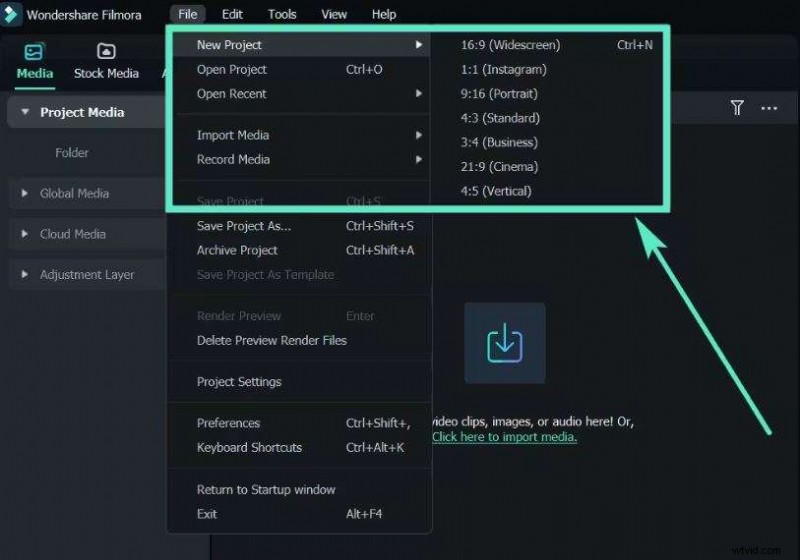Open the Media tab
Screen dimensions: 800x560
[x=34, y=62]
